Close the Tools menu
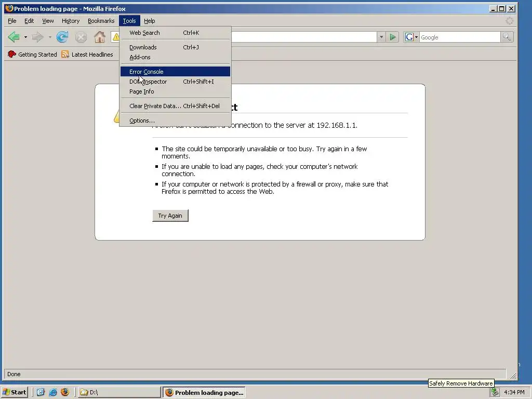The height and width of the screenshot is (399, 532). pyautogui.click(x=129, y=21)
